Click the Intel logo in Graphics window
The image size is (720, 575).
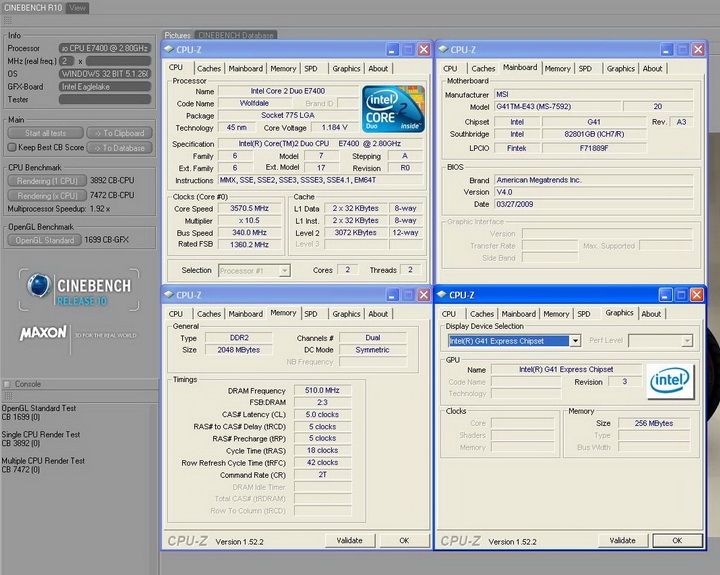(670, 380)
